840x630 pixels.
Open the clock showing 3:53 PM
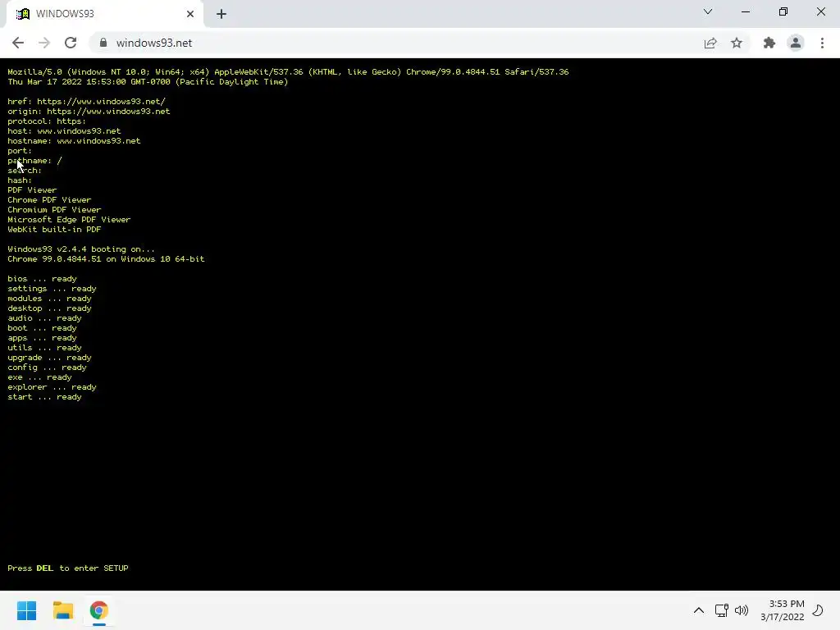tap(782, 610)
